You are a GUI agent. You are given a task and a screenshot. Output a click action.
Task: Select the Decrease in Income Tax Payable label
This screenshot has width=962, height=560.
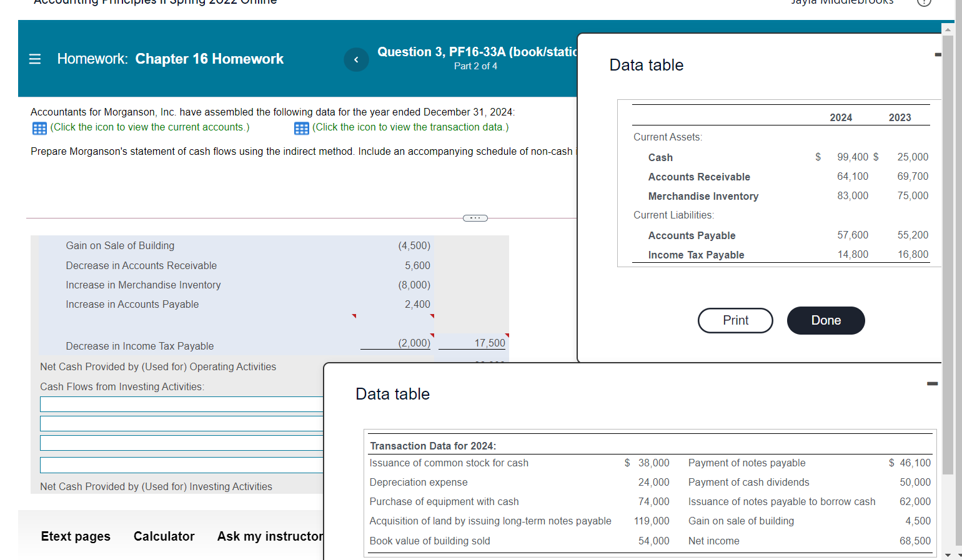coord(140,346)
